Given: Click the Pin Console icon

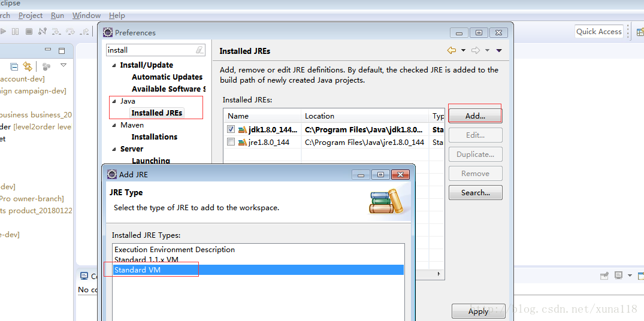Looking at the screenshot, I should point(604,276).
